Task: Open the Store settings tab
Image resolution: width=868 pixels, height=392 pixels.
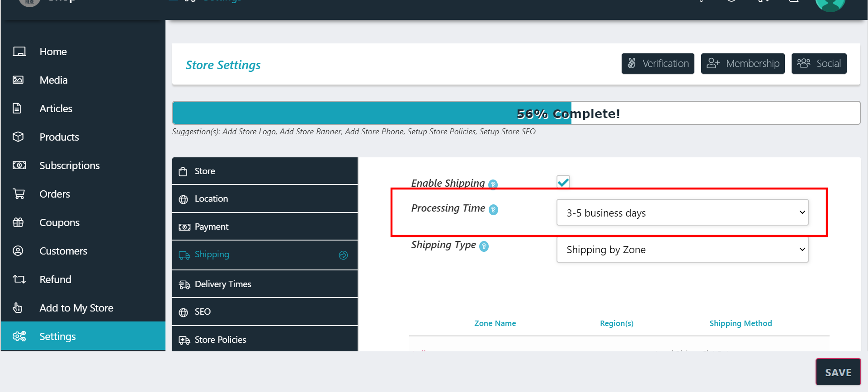Action: point(265,171)
